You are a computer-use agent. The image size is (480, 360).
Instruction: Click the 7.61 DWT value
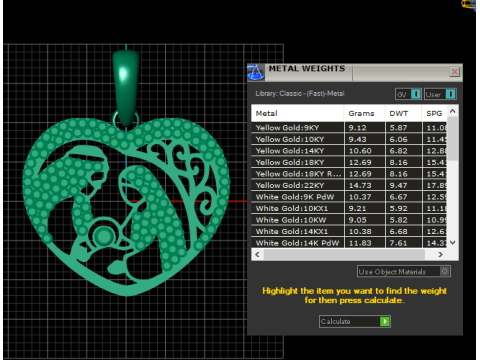tap(398, 243)
